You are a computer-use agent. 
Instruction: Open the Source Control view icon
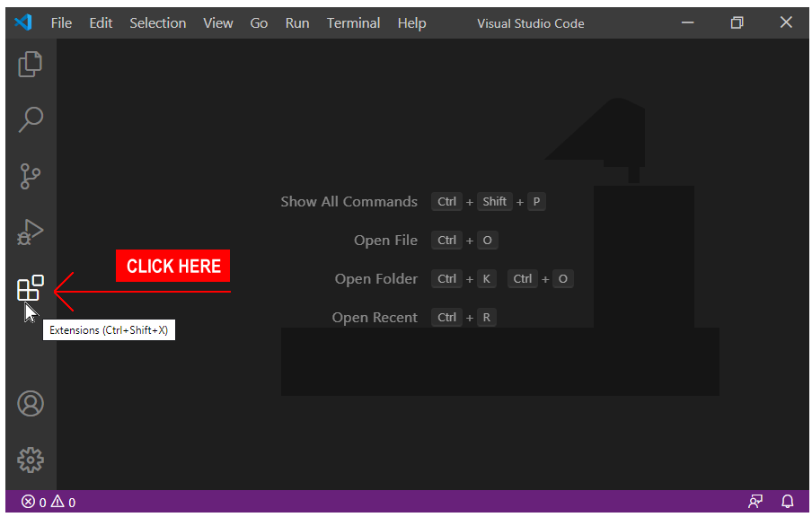pyautogui.click(x=31, y=176)
